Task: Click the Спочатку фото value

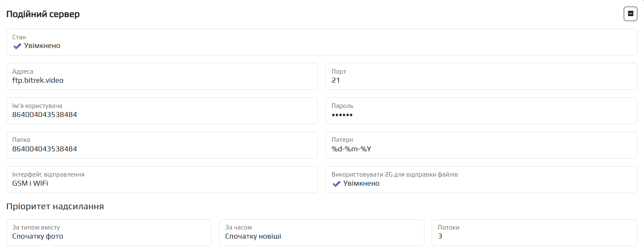Action: (x=38, y=237)
